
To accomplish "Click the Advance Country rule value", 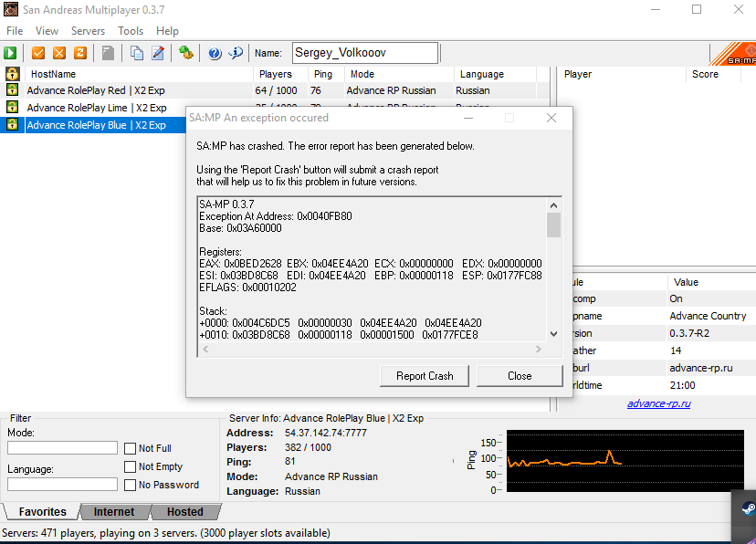I will (708, 316).
